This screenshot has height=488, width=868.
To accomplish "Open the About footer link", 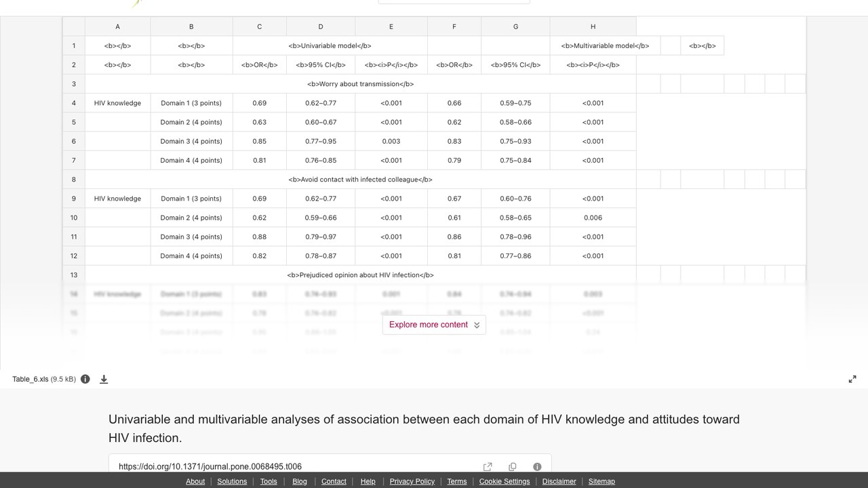I will [195, 481].
